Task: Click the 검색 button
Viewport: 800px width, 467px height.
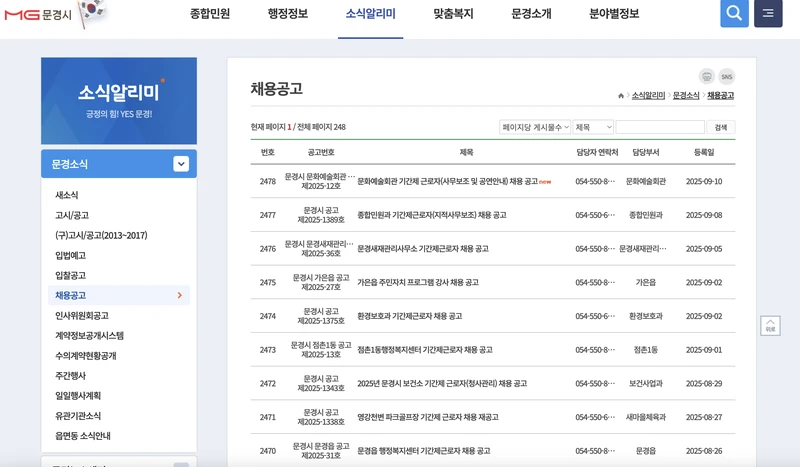Action: 720,127
